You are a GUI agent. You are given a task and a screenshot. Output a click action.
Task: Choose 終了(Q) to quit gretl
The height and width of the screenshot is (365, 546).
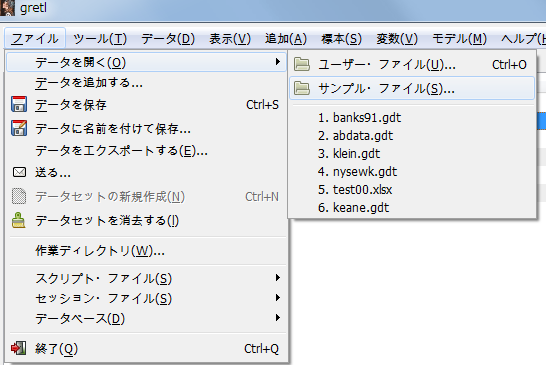point(146,349)
